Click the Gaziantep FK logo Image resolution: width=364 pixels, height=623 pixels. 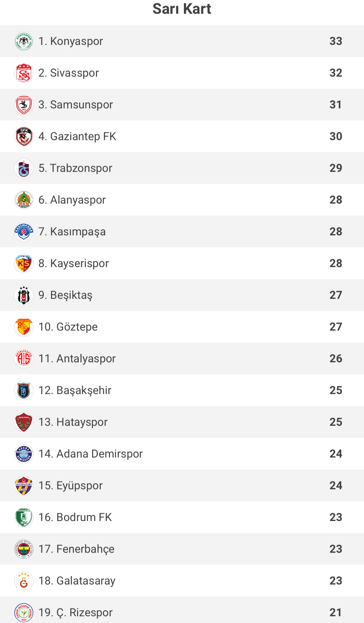(x=24, y=136)
